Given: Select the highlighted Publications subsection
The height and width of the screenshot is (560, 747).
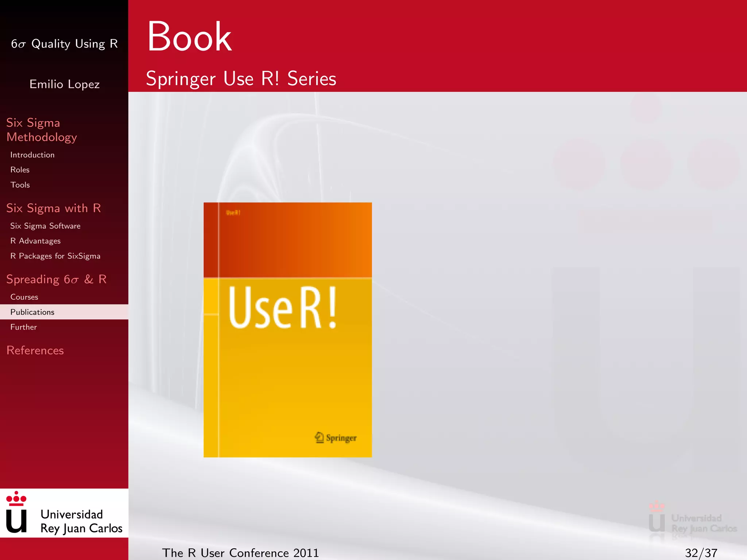Looking at the screenshot, I should (64, 312).
